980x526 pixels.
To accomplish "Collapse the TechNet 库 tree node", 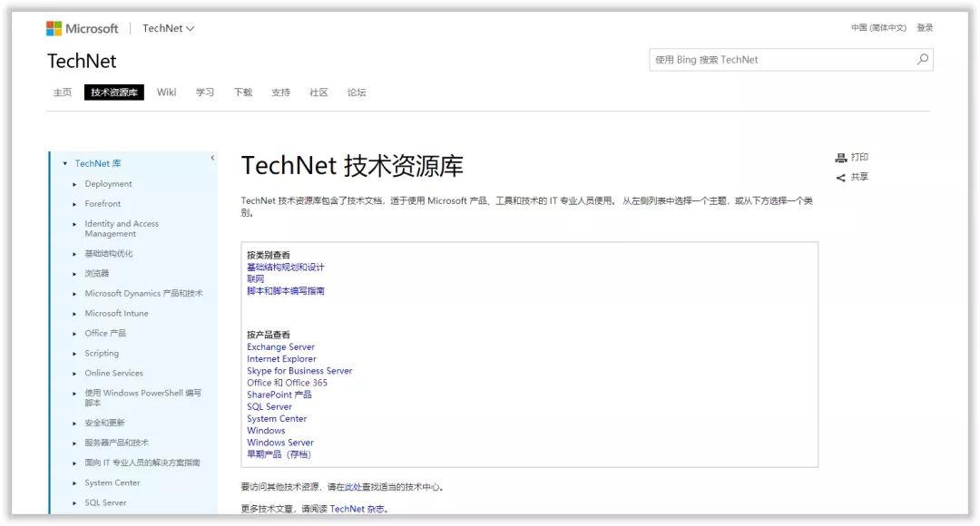I will (64, 163).
